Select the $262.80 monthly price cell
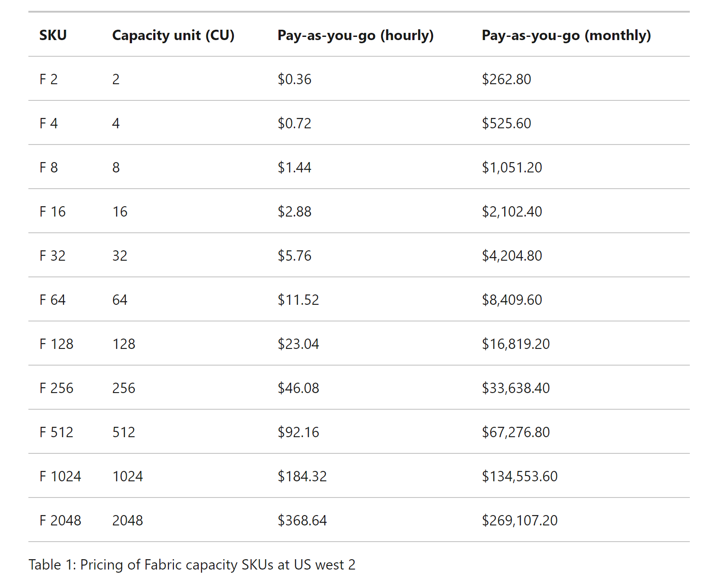 [506, 79]
